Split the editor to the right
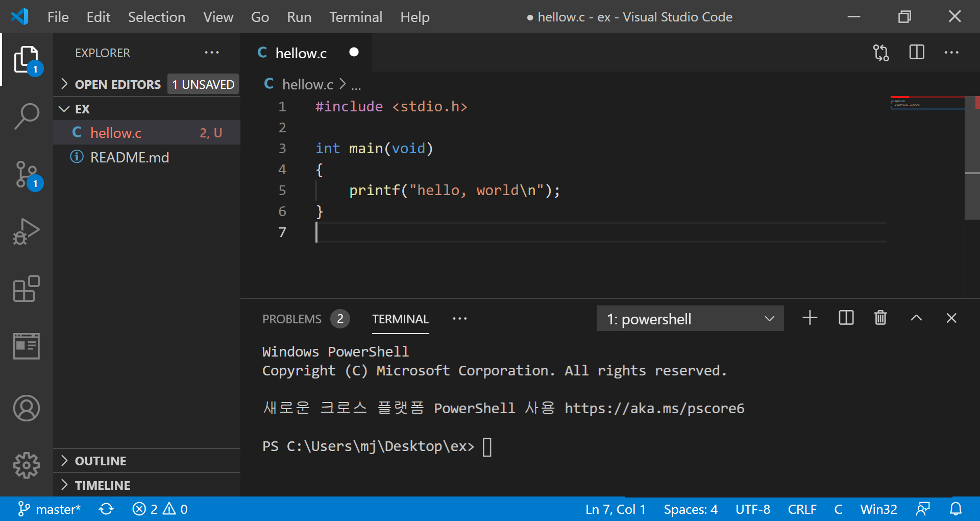This screenshot has width=980, height=521. click(x=917, y=53)
